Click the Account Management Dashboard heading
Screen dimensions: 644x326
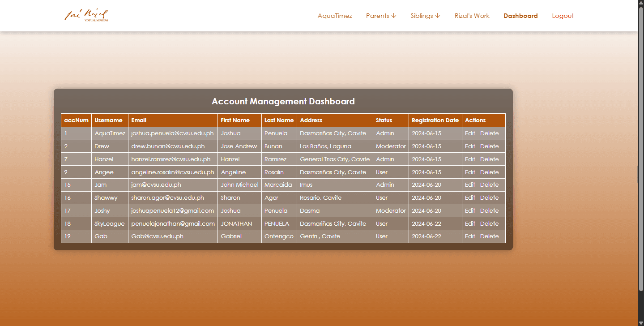coord(283,101)
